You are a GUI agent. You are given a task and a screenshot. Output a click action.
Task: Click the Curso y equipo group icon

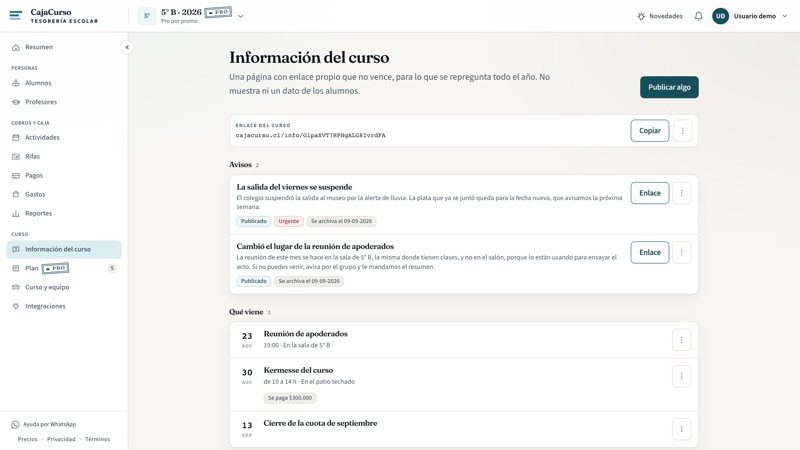coord(16,287)
